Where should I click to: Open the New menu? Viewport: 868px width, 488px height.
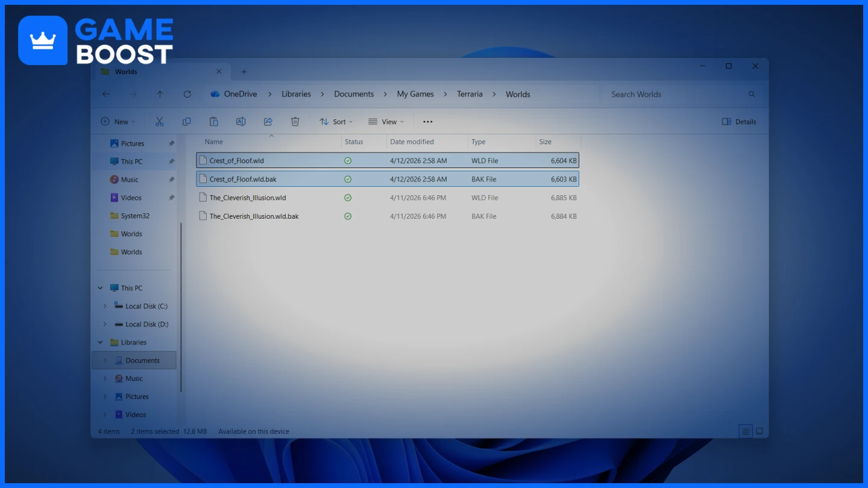click(x=118, y=121)
